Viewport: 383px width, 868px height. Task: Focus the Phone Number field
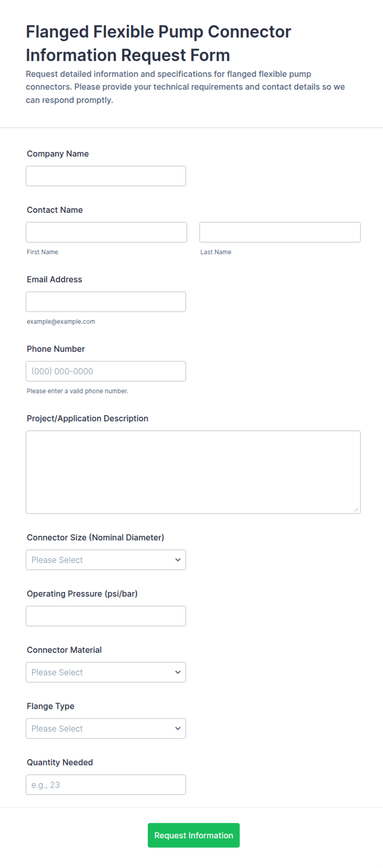click(106, 371)
